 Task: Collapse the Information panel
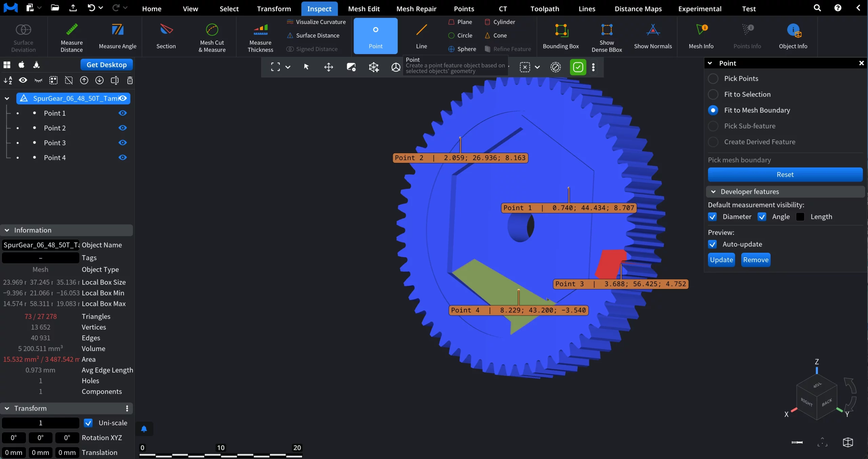pos(7,230)
